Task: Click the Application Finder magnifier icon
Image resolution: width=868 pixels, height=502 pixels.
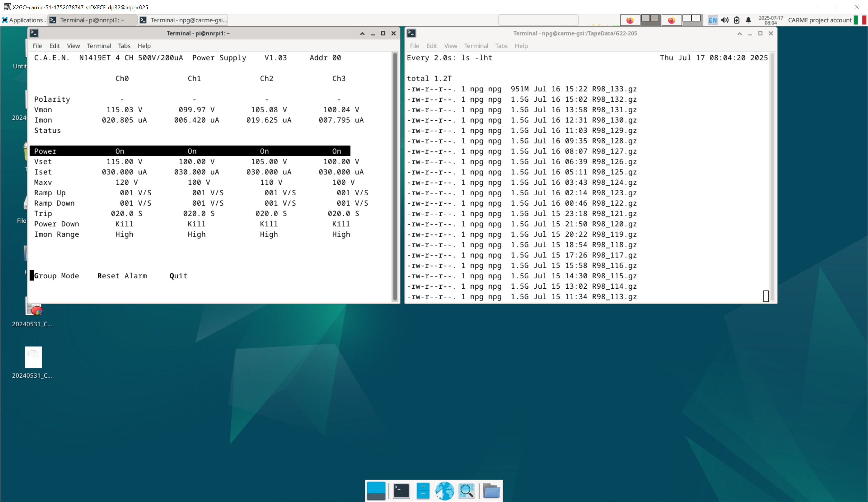Action: pyautogui.click(x=467, y=491)
